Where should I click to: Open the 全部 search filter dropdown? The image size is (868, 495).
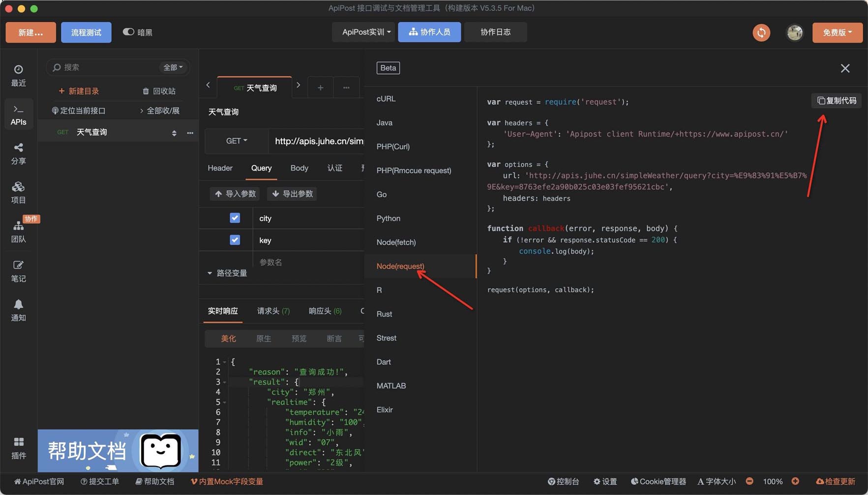tap(173, 67)
